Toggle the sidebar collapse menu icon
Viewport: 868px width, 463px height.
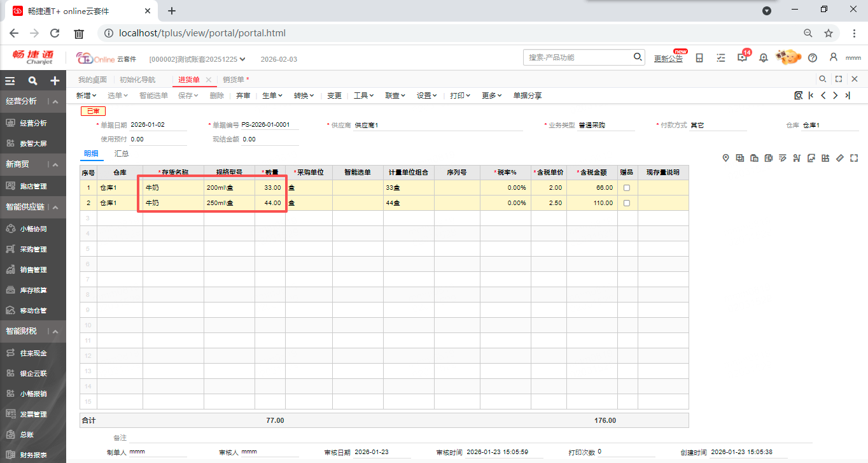tap(10, 81)
